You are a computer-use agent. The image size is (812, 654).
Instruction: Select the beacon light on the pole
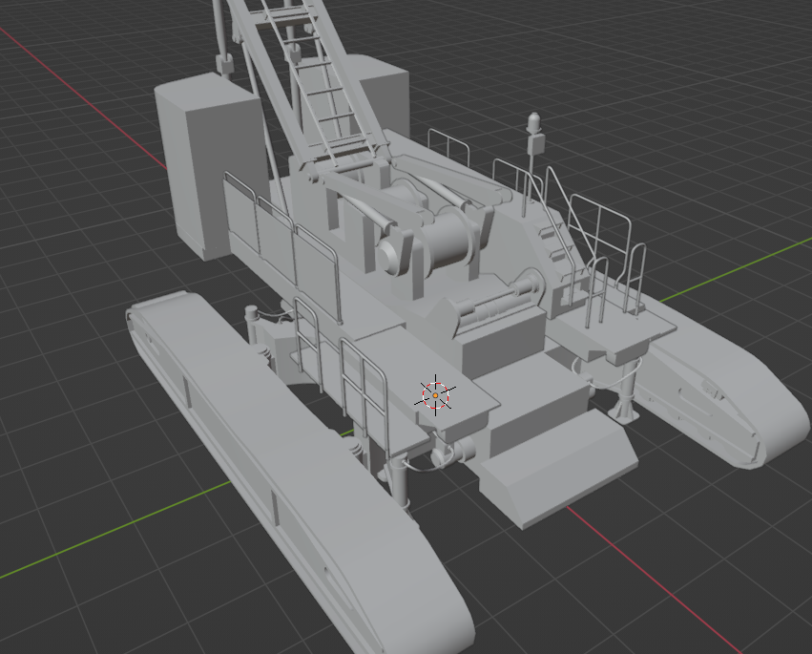pyautogui.click(x=534, y=122)
